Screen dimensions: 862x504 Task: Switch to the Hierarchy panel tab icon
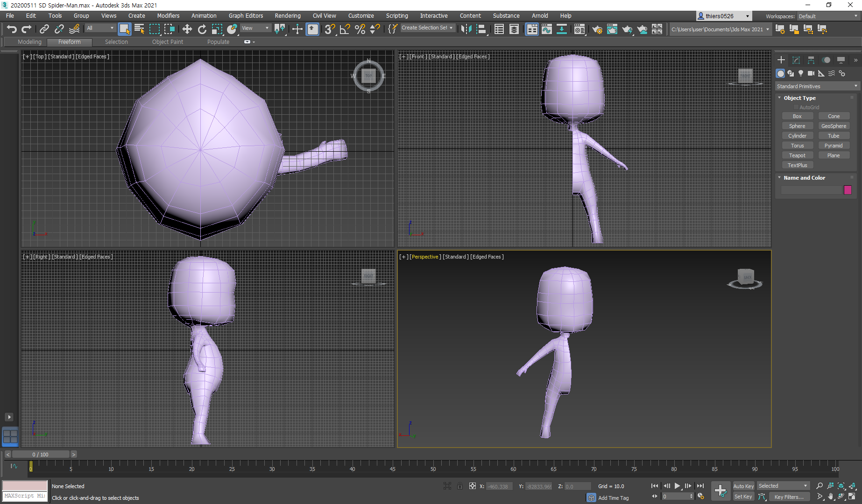(811, 60)
